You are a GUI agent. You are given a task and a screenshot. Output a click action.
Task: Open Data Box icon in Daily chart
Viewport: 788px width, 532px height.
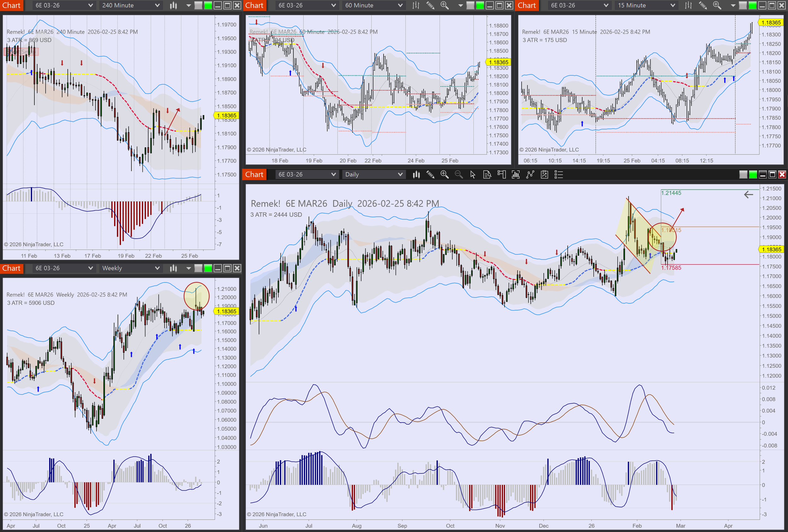click(487, 175)
